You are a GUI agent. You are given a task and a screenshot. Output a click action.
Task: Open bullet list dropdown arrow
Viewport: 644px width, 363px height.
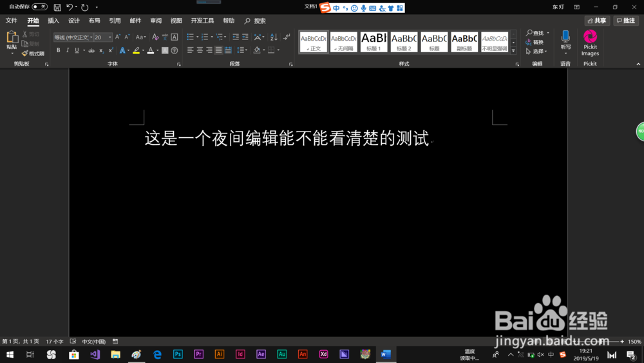tap(198, 37)
